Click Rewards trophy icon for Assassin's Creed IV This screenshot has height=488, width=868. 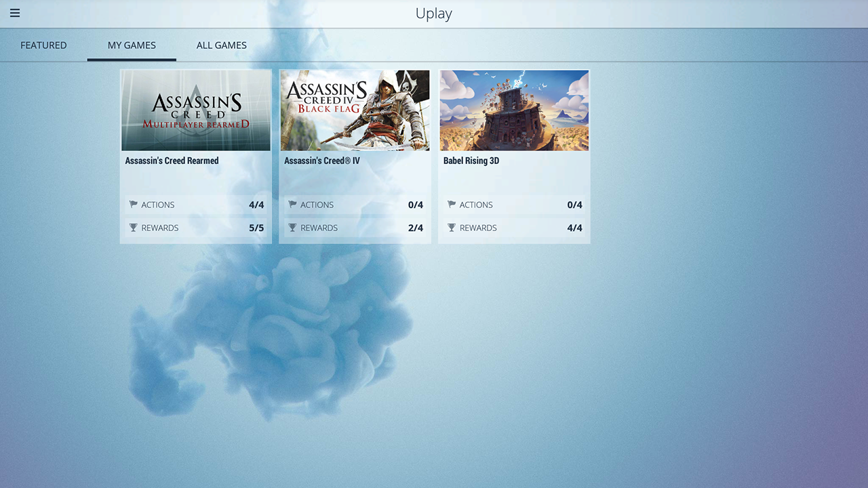(292, 228)
